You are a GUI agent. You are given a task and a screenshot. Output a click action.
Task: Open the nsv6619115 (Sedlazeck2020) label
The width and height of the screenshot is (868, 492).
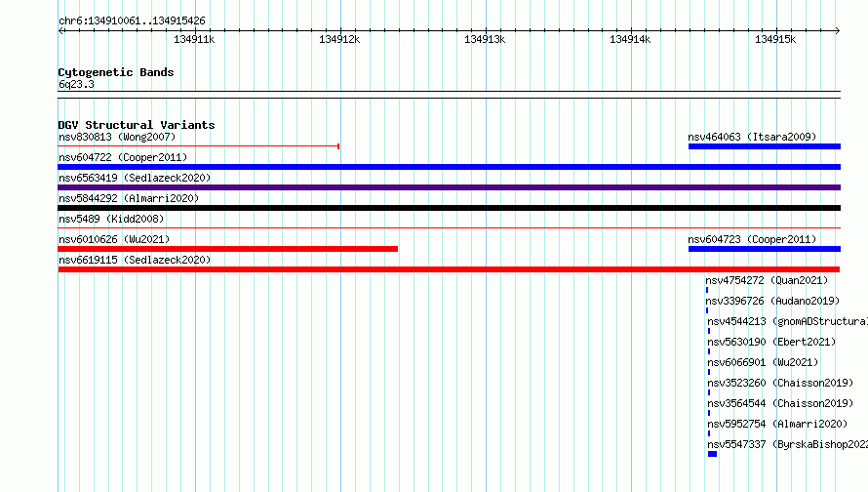click(x=135, y=260)
